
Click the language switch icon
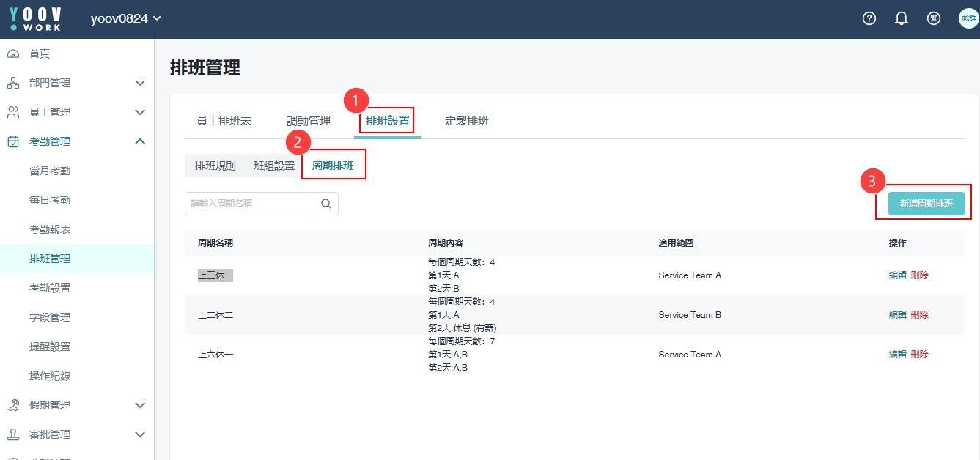point(934,19)
